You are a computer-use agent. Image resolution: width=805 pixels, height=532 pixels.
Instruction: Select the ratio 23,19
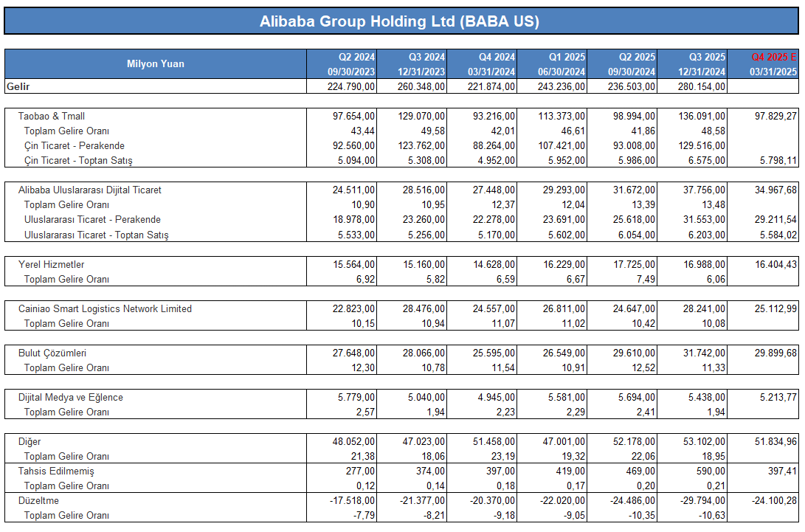[503, 457]
